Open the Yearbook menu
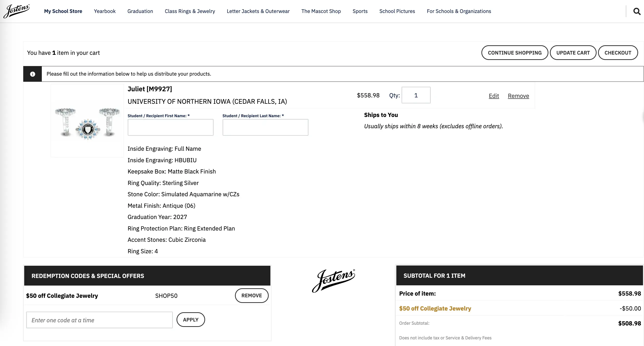Screen dimensions: 644x346 (104, 11)
